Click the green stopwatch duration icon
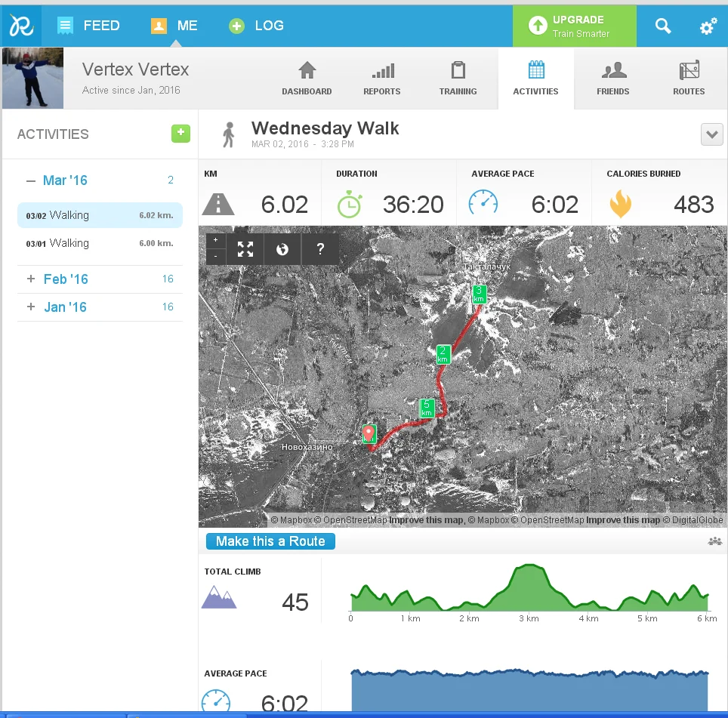The image size is (728, 718). tap(350, 204)
